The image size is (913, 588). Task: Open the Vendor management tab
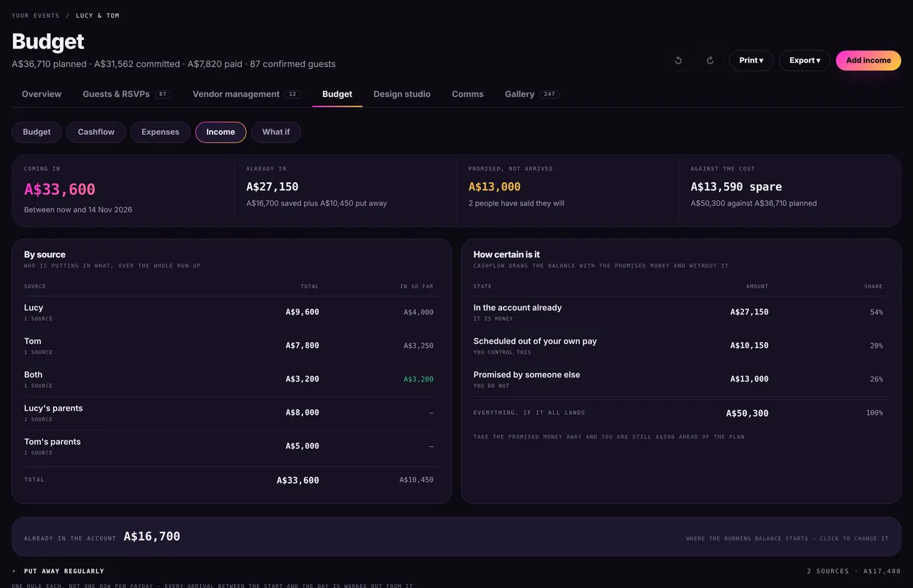(x=246, y=94)
